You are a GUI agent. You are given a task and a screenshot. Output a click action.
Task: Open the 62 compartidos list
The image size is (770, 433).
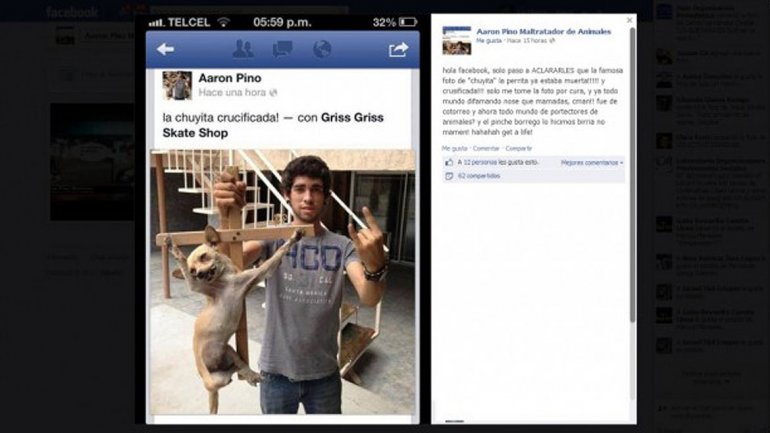click(479, 176)
